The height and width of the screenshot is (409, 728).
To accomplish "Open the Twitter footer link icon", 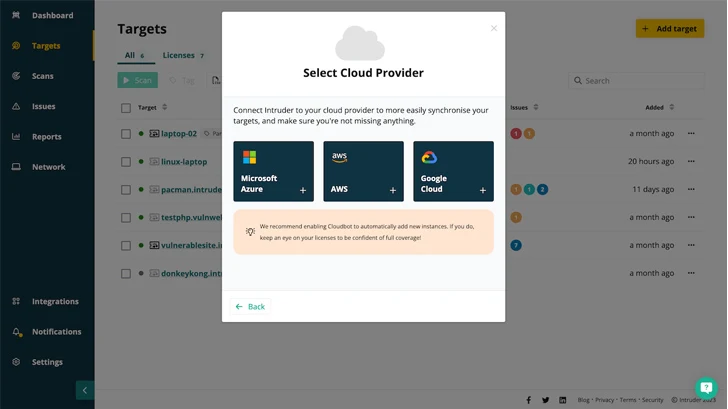I will [546, 400].
